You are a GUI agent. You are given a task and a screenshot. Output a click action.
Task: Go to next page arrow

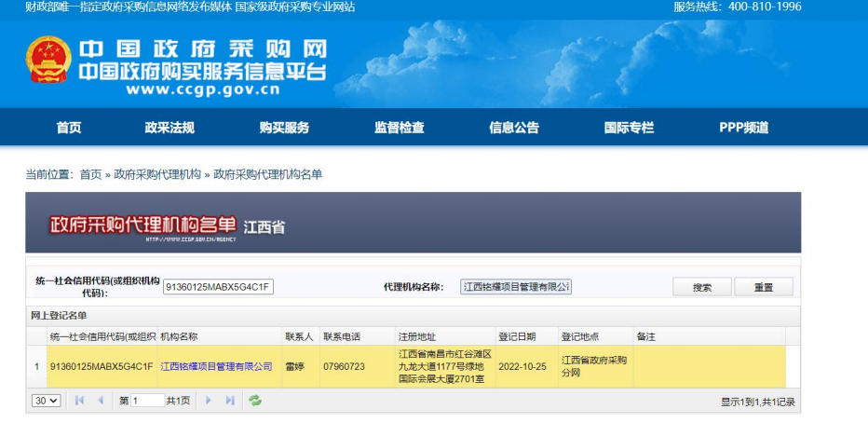[x=209, y=401]
